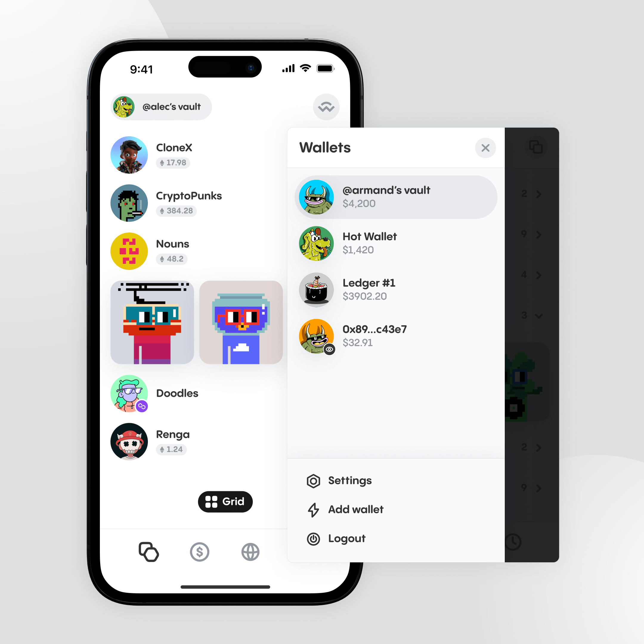The width and height of the screenshot is (644, 644).
Task: Close the Wallets panel with X
Action: (485, 148)
